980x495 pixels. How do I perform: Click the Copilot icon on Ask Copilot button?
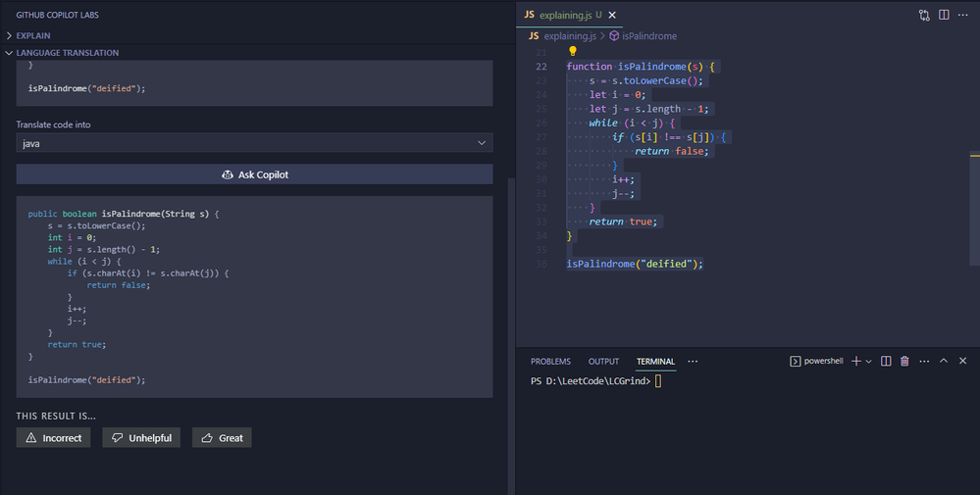[228, 174]
